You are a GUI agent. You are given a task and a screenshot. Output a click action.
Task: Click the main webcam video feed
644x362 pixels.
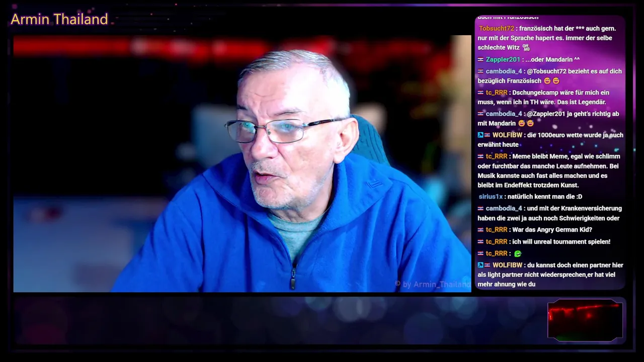point(242,163)
